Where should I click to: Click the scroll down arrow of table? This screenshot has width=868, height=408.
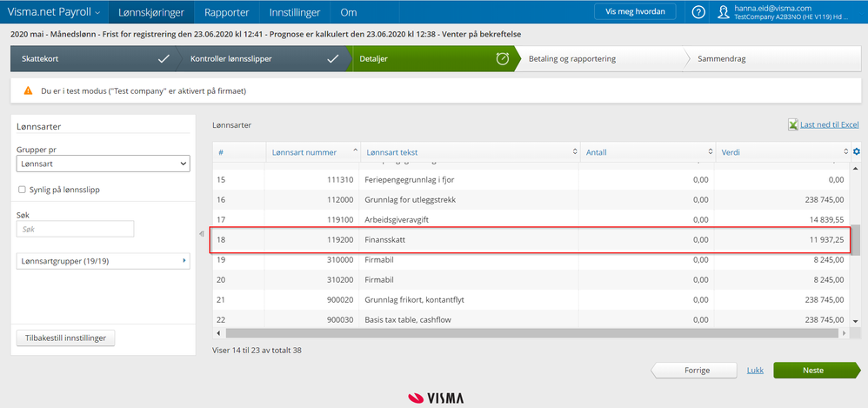click(x=856, y=321)
